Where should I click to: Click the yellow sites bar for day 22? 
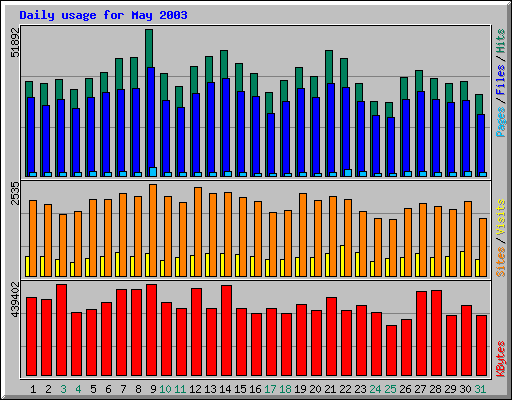pos(342,261)
